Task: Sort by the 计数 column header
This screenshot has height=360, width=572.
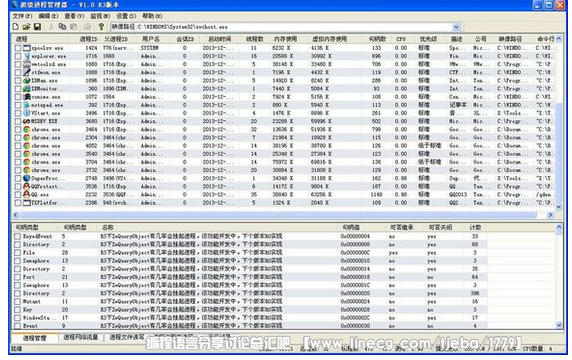Action: [x=475, y=227]
